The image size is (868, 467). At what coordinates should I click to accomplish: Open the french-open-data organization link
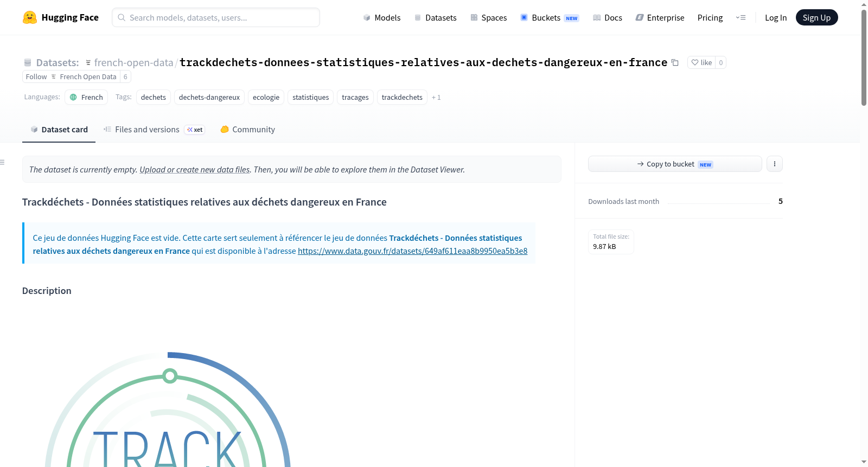tap(133, 62)
